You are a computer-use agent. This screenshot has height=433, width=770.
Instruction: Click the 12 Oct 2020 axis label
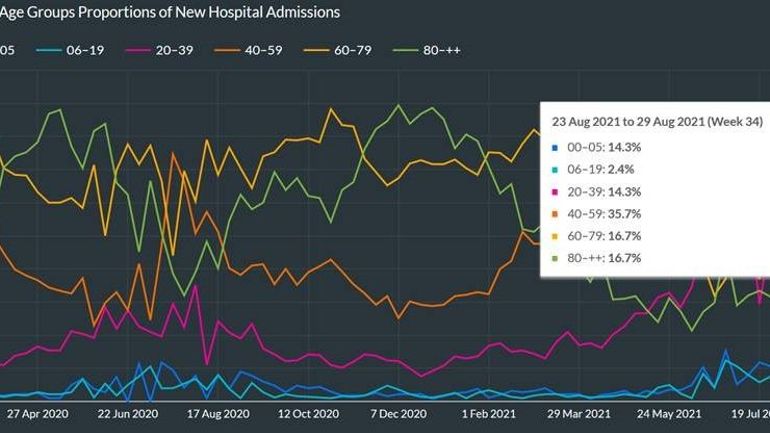(x=308, y=414)
